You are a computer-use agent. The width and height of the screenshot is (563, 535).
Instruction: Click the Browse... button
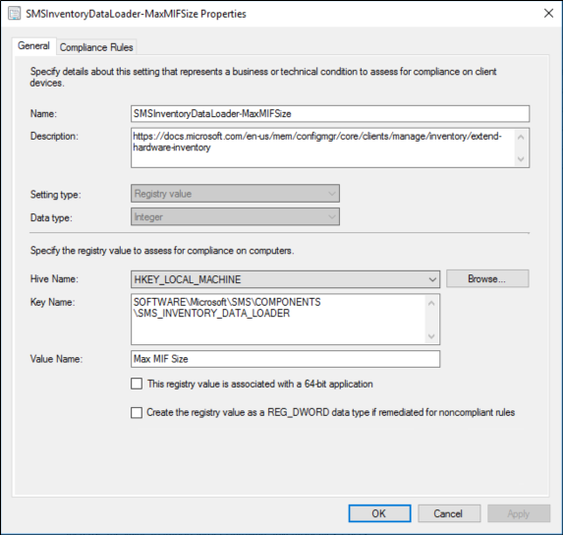[487, 279]
